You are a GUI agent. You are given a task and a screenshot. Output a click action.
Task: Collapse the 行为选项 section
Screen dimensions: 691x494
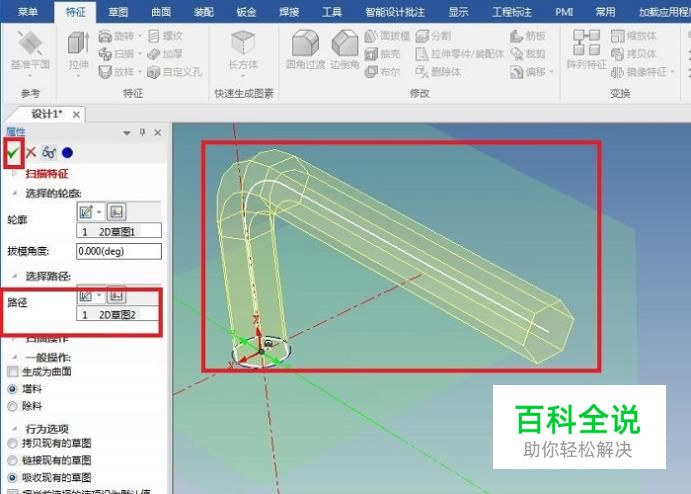(x=14, y=428)
